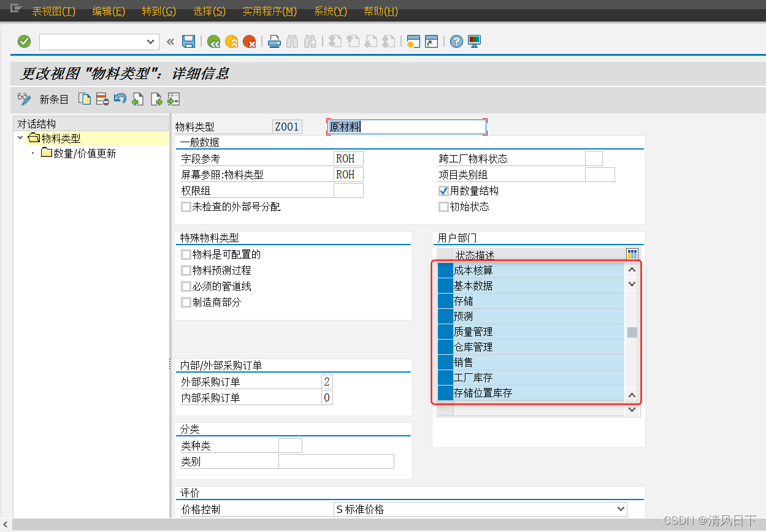Disable the 用数量结构 checkbox
This screenshot has width=766, height=532.
click(443, 191)
